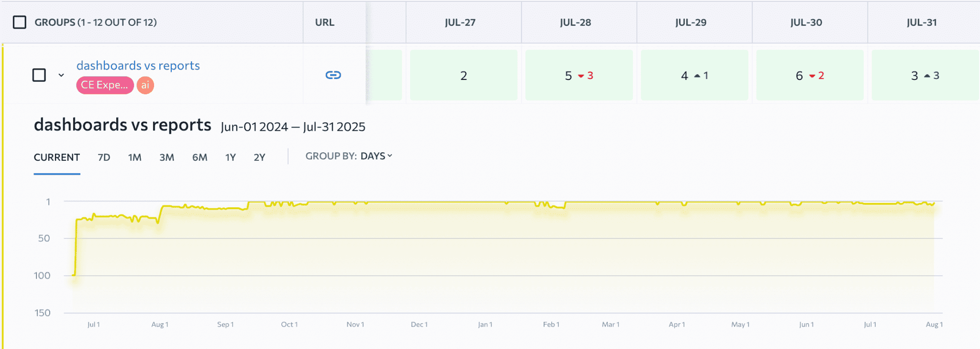Select the 1Y range tab
This screenshot has width=980, height=349.
pyautogui.click(x=230, y=158)
